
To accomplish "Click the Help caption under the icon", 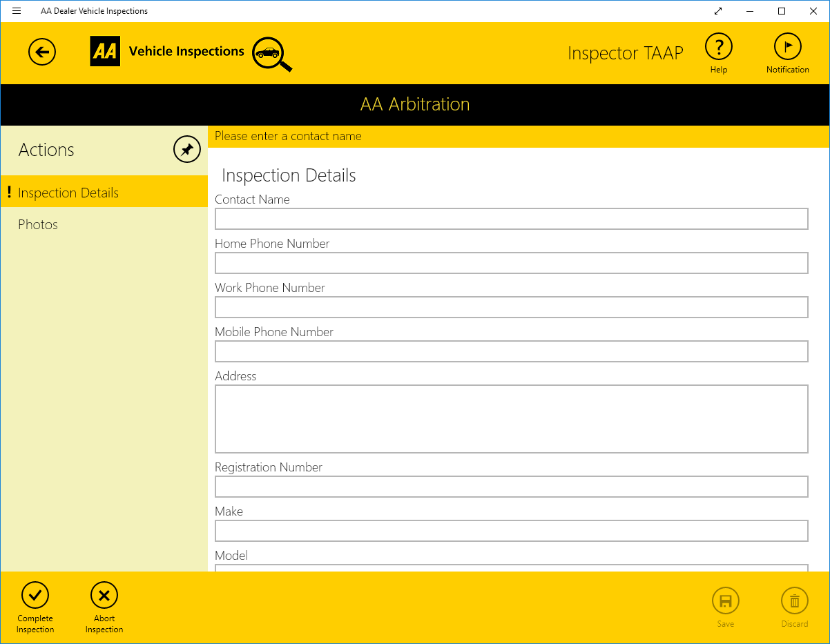I will 719,70.
